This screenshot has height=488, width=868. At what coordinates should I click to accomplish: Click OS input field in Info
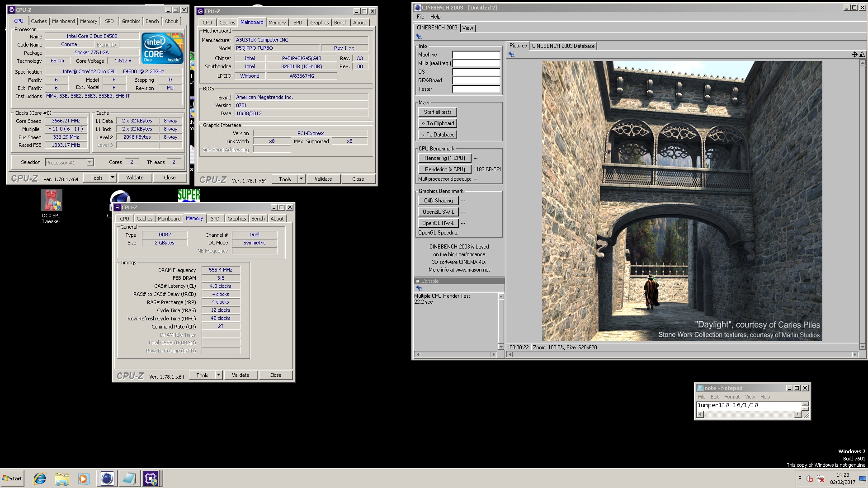476,72
